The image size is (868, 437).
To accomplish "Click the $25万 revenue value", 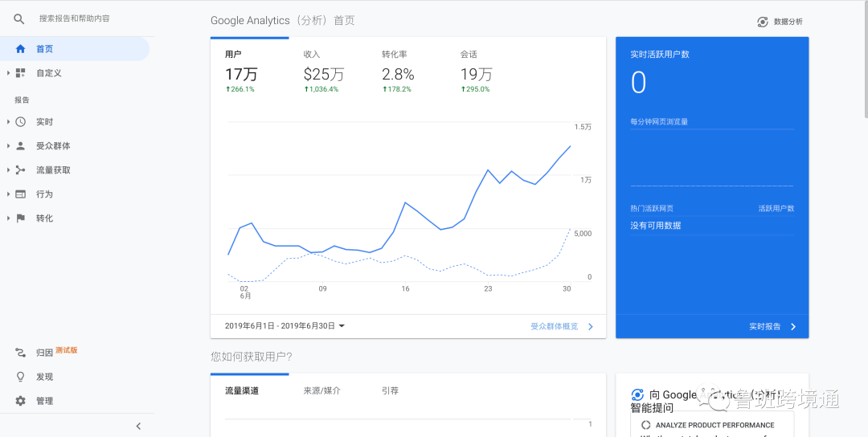I will 324,74.
